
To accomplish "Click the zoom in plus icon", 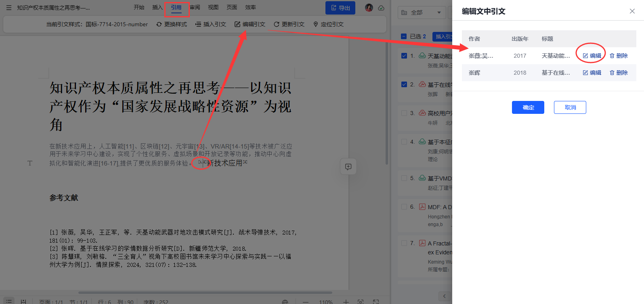I will tap(346, 302).
